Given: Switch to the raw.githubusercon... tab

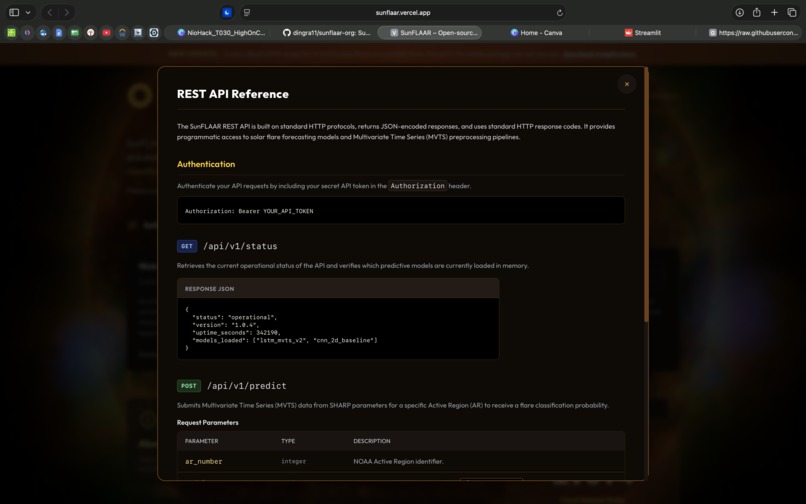Looking at the screenshot, I should click(753, 32).
